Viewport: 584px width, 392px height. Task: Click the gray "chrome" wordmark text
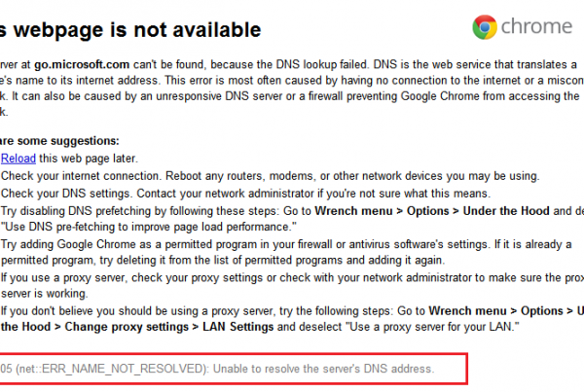point(536,26)
